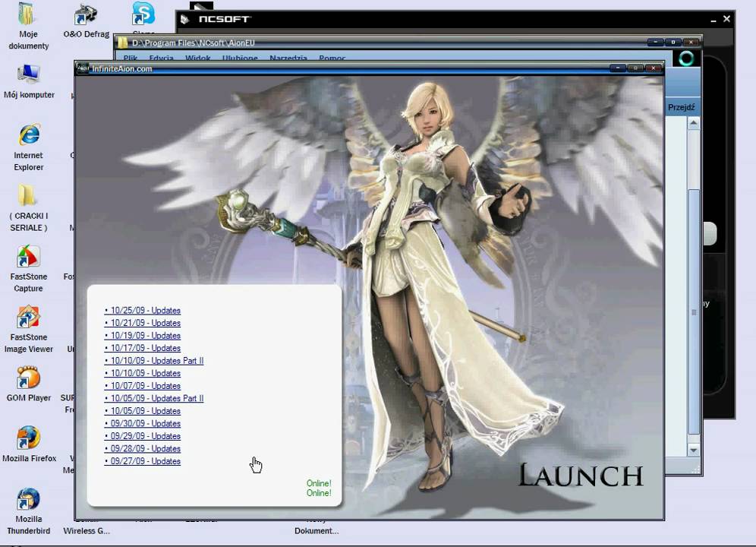Click the vertical scrollbar thumb in Explorer window
The width and height of the screenshot is (756, 547).
click(693, 311)
